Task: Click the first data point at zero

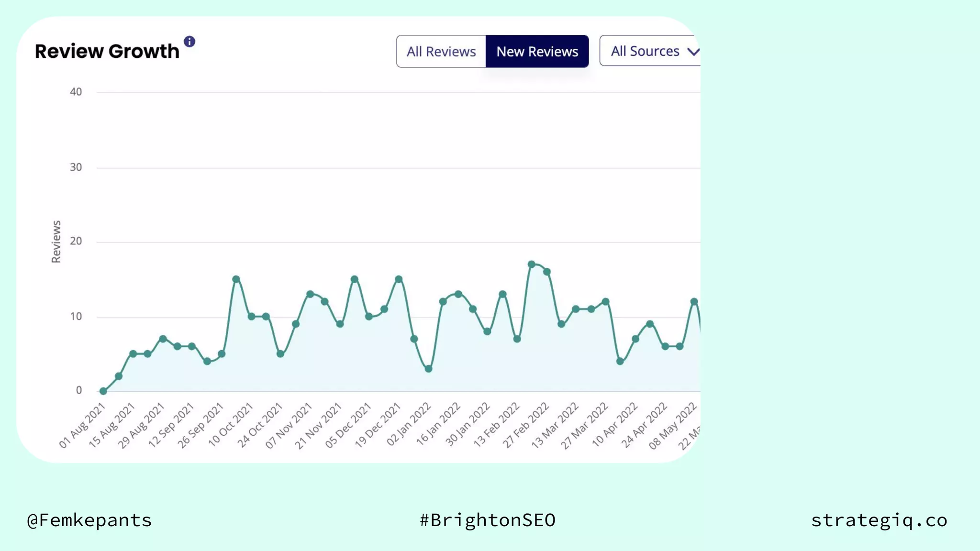Action: (103, 391)
